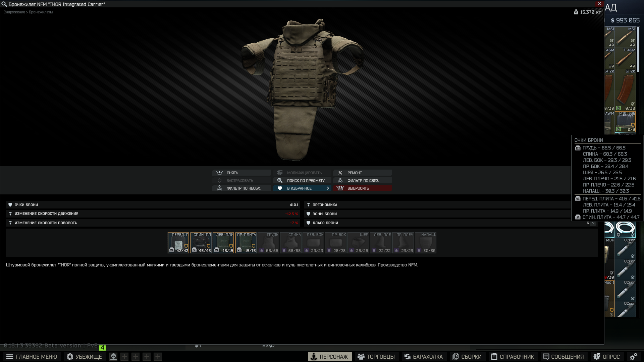Click СНЯТЬ to unequip the armor
The width and height of the screenshot is (644, 362).
pos(241,173)
